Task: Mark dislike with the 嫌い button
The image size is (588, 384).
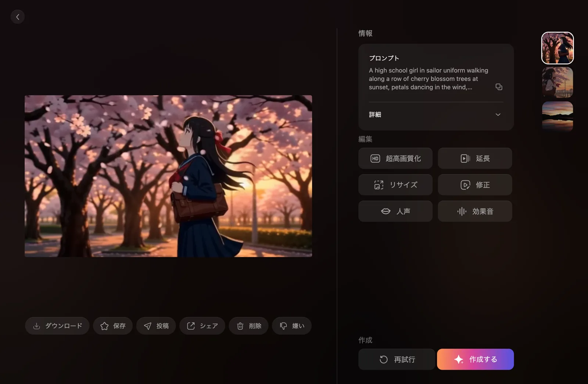Action: 292,326
